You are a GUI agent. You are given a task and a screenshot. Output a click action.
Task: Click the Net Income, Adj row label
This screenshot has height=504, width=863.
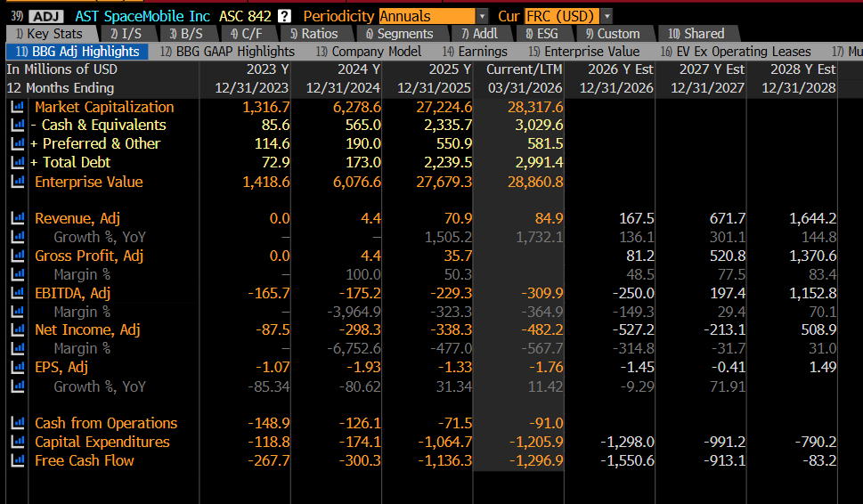87,329
